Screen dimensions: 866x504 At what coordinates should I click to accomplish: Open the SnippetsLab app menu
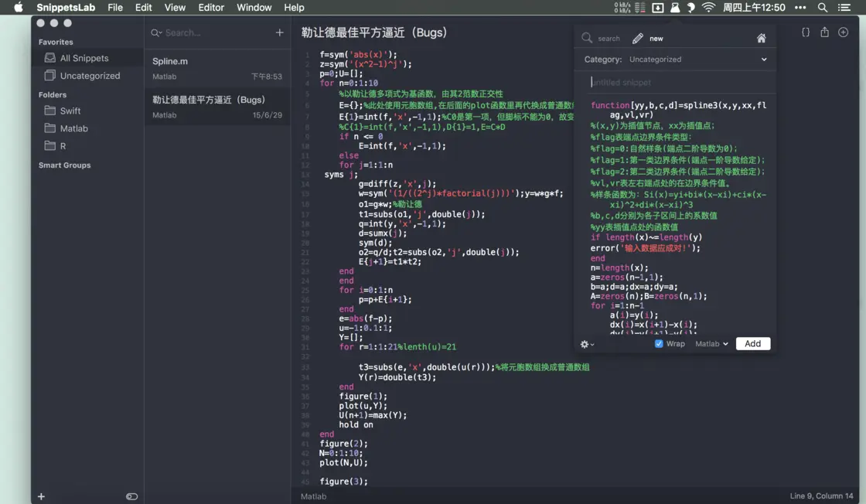tap(66, 7)
